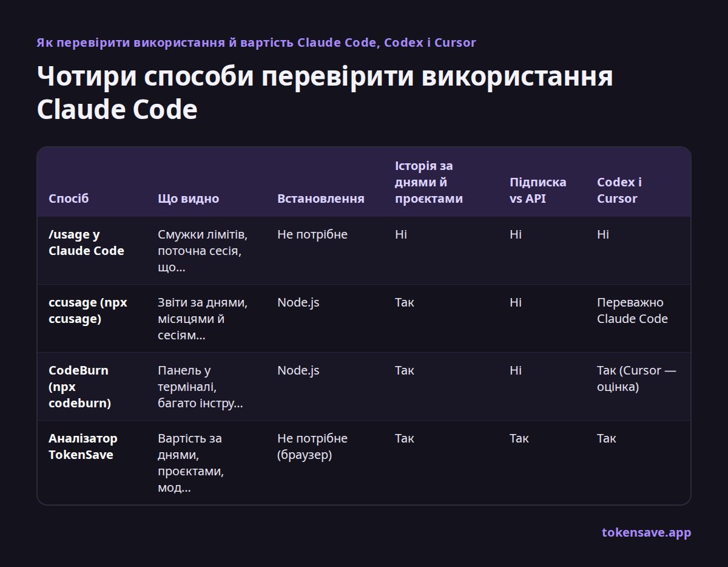The width and height of the screenshot is (728, 567).
Task: Click the 'Що видно' column header
Action: [x=188, y=199]
